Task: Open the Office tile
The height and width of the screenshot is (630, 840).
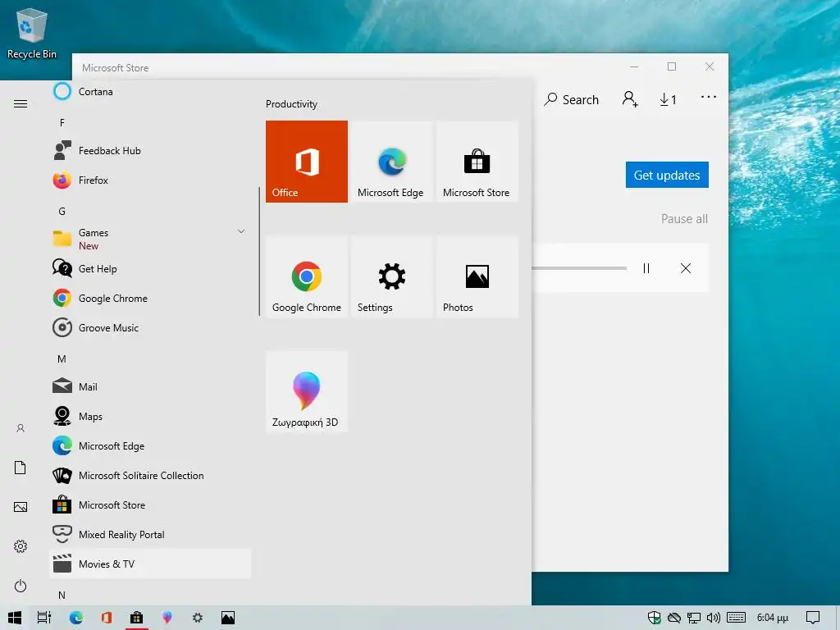Action: coord(307,162)
